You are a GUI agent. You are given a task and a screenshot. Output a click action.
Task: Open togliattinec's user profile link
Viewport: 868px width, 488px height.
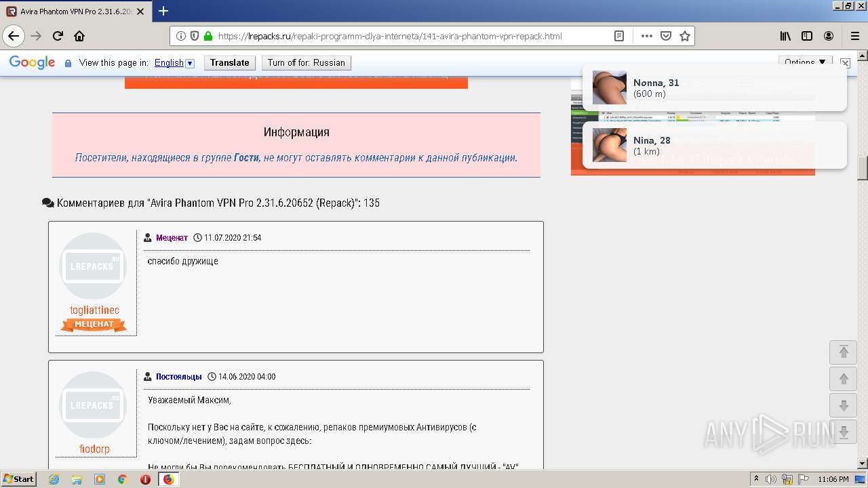tap(94, 310)
